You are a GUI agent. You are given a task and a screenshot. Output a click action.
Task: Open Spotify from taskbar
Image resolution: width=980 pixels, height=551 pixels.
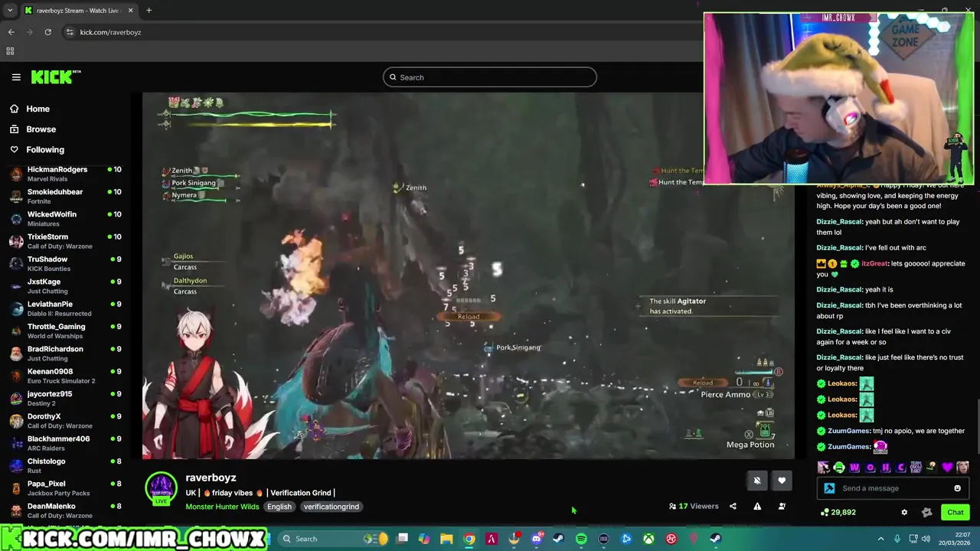581,539
